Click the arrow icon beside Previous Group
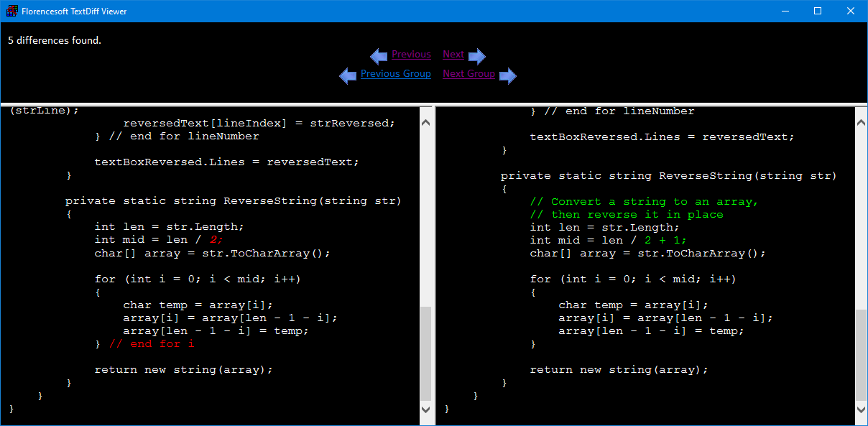This screenshot has height=426, width=868. click(x=348, y=75)
